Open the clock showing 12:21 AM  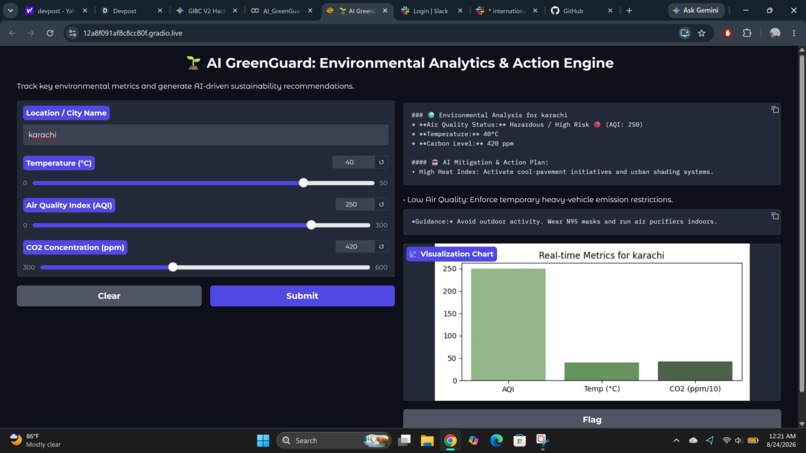click(x=781, y=440)
